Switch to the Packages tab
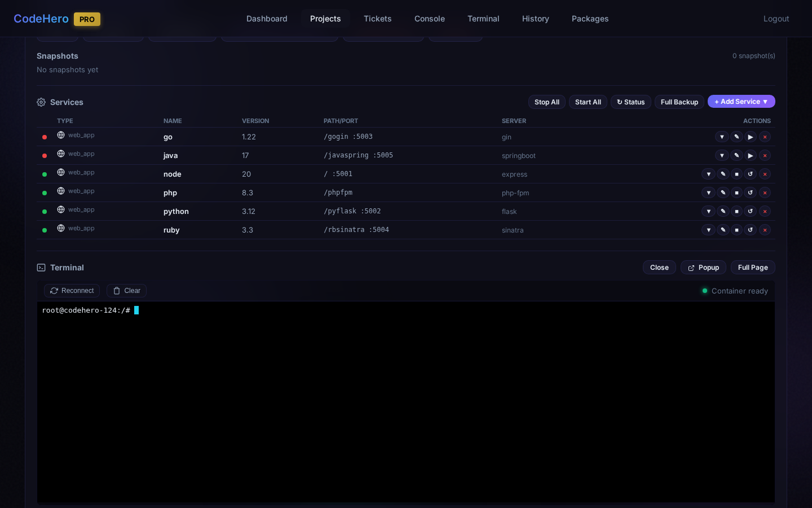Image resolution: width=812 pixels, height=508 pixels. (x=590, y=19)
